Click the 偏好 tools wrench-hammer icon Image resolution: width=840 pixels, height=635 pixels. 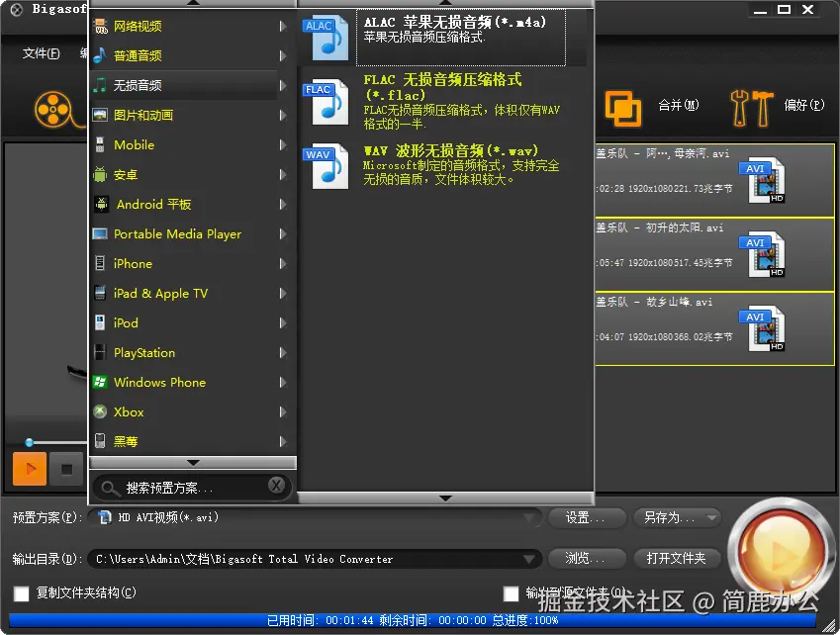(752, 108)
